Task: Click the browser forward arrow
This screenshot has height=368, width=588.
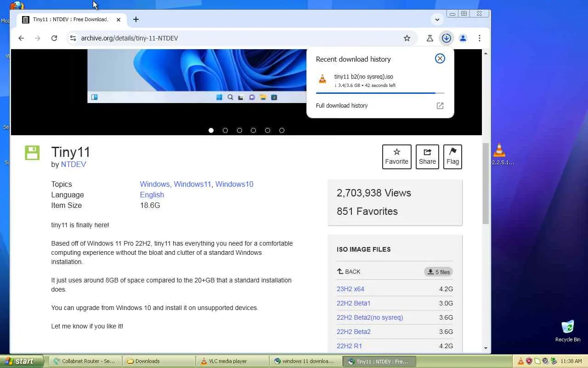Action: (x=38, y=38)
